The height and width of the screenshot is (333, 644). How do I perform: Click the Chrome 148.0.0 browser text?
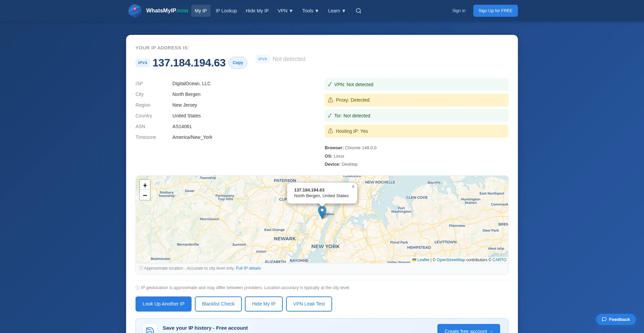tap(361, 148)
